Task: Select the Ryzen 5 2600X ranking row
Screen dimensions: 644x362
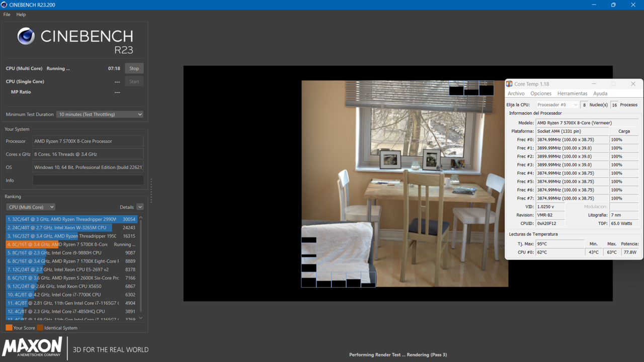Action: [x=71, y=278]
